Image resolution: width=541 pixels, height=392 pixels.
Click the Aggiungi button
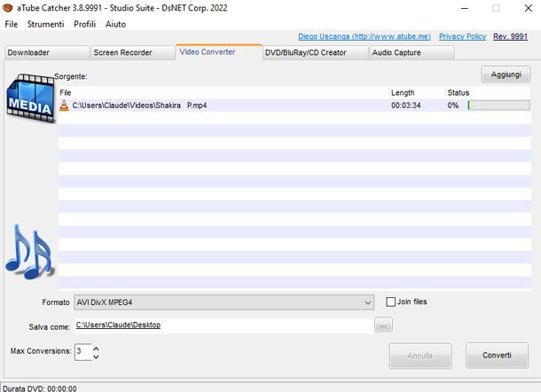(x=506, y=74)
